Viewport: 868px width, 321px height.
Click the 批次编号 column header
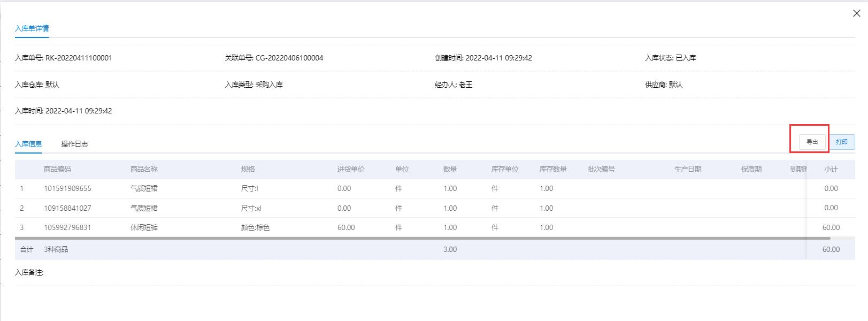click(601, 169)
